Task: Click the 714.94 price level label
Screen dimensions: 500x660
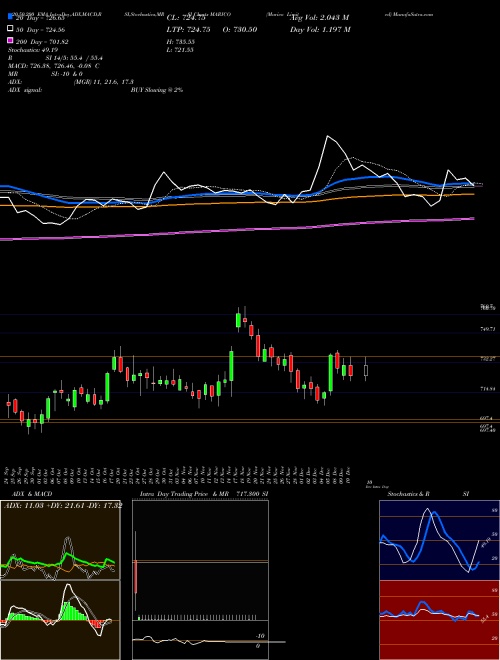Action: (x=488, y=389)
